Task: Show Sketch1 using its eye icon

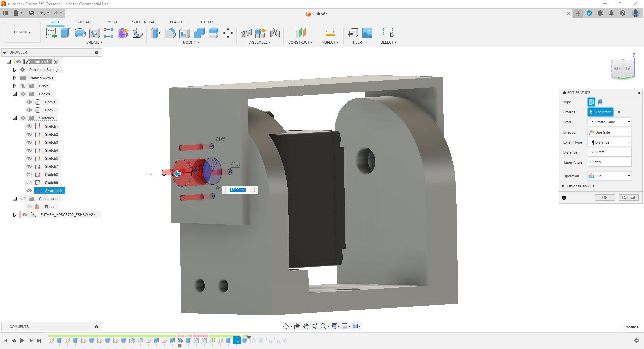Action: (x=29, y=126)
